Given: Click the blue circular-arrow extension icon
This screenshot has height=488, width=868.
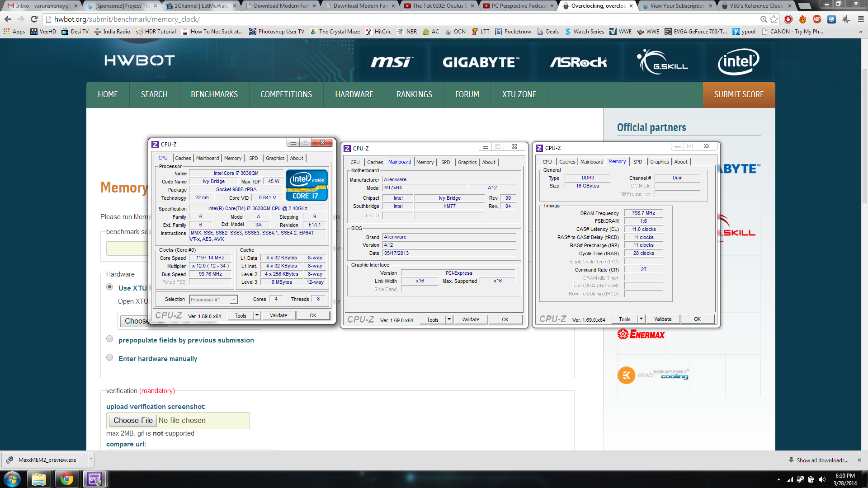Looking at the screenshot, I should pyautogui.click(x=831, y=19).
